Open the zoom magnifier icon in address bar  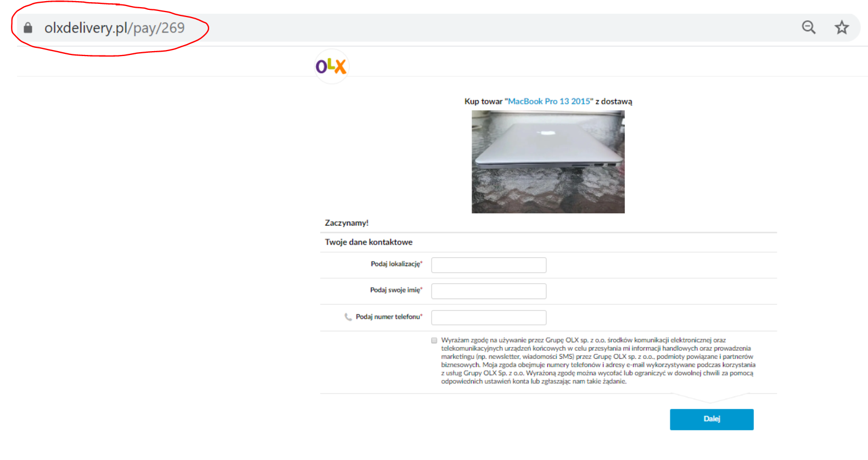809,27
